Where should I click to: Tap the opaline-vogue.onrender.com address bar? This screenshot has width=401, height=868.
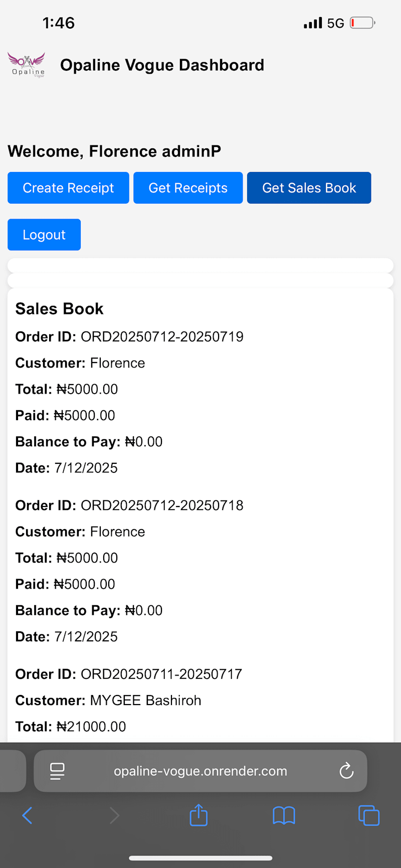tap(200, 771)
